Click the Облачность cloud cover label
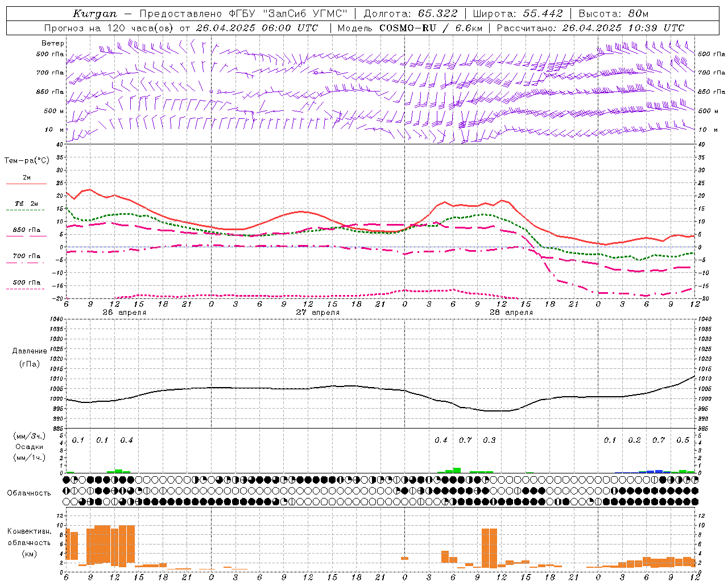 [x=29, y=493]
